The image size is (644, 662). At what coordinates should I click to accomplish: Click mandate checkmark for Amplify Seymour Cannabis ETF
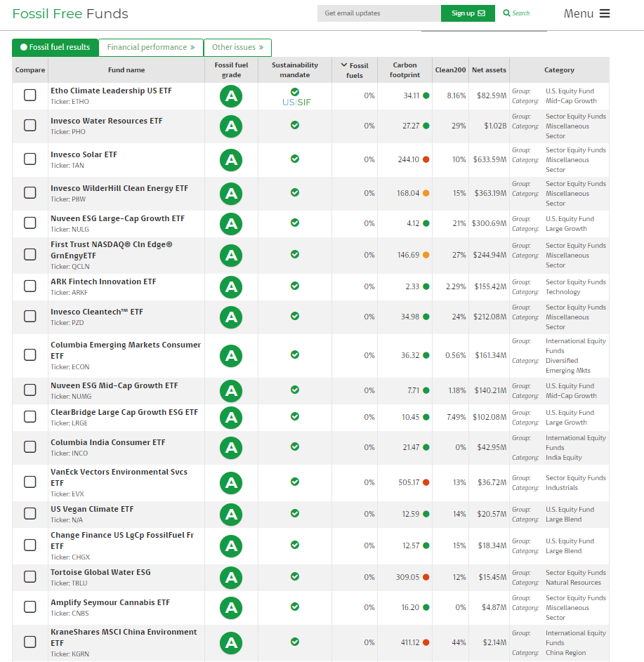point(295,607)
